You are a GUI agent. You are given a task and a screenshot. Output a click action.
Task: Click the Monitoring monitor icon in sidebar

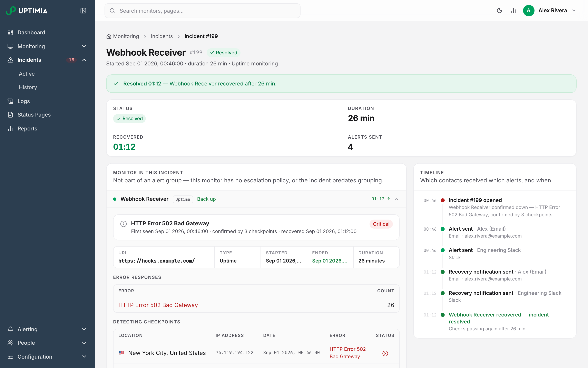pyautogui.click(x=10, y=46)
